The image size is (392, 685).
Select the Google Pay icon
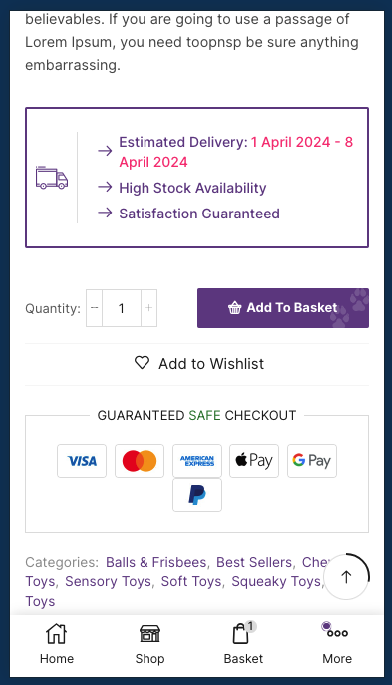(312, 461)
